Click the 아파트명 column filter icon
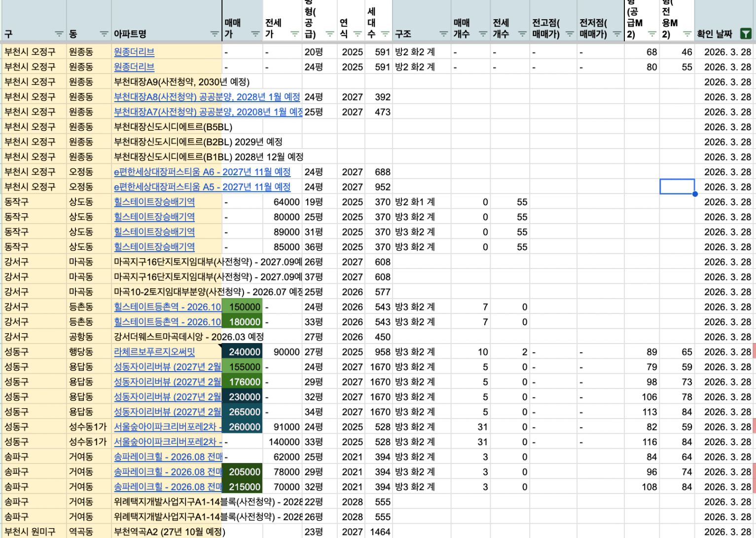 pos(214,34)
